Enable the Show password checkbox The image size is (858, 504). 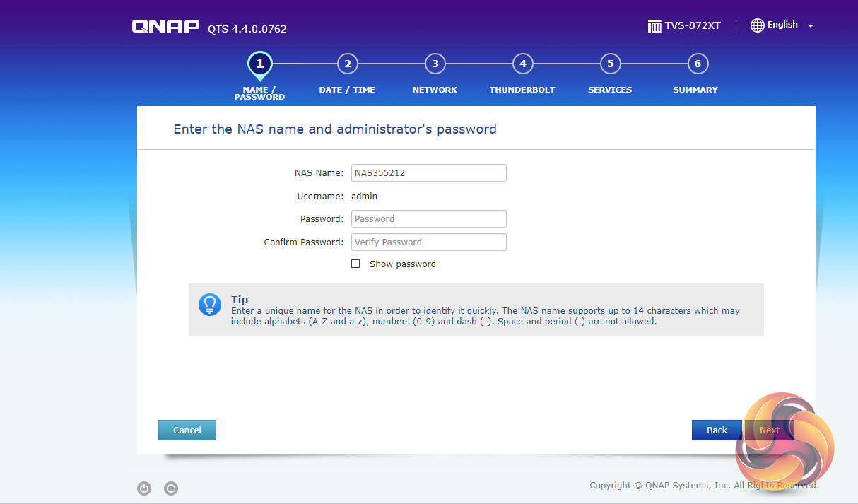coord(355,264)
